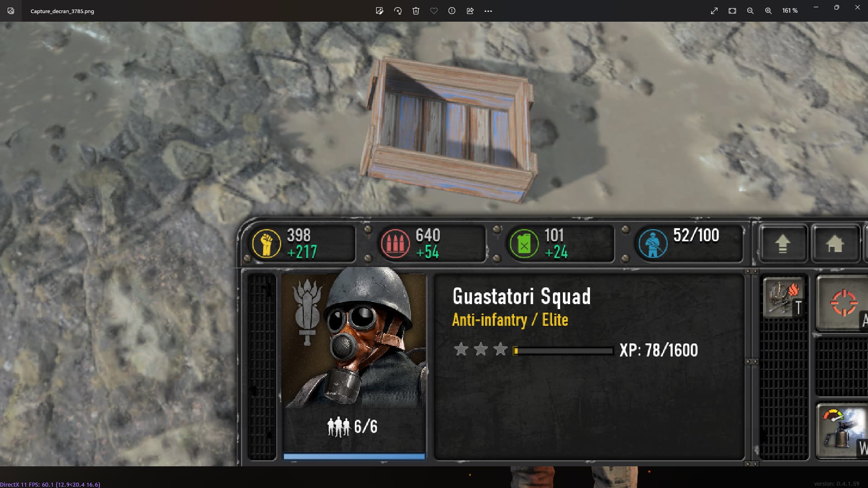Click the green fuel canister icon
This screenshot has height=488, width=868.
pos(524,244)
